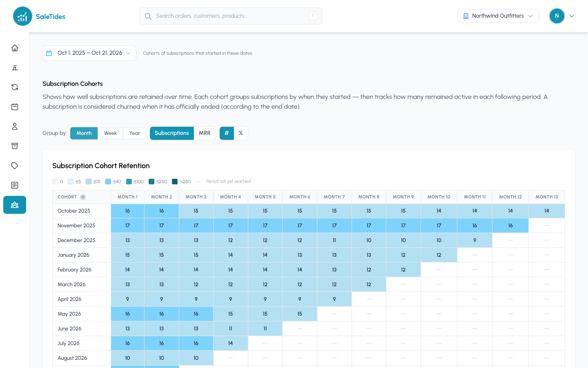The height and width of the screenshot is (368, 588).
Task: Open Northwind Outfitters store switcher
Action: click(x=498, y=16)
